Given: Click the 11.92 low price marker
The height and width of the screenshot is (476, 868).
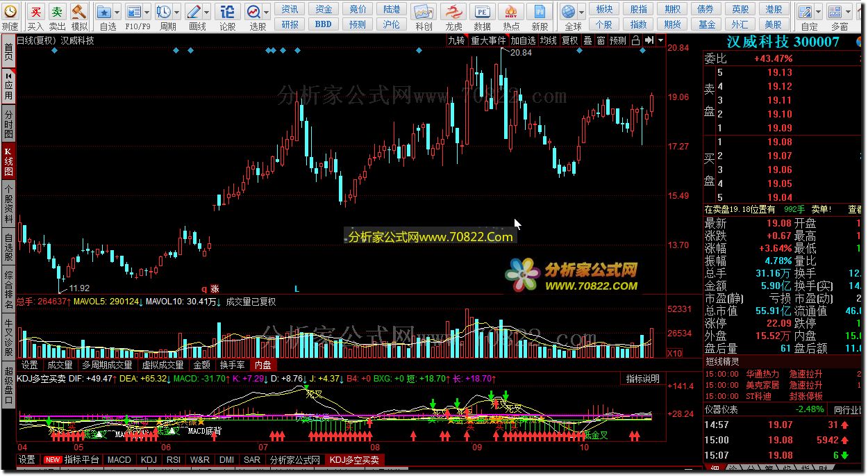Looking at the screenshot, I should pos(80,288).
